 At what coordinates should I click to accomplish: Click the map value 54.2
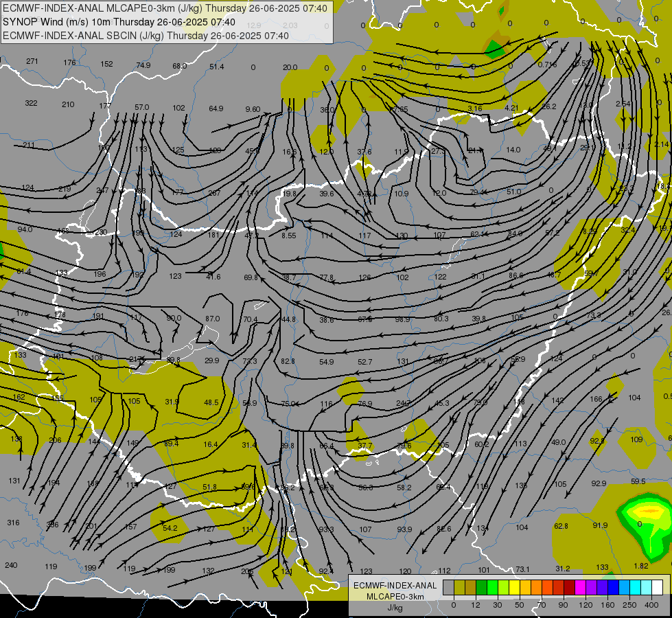point(170,528)
